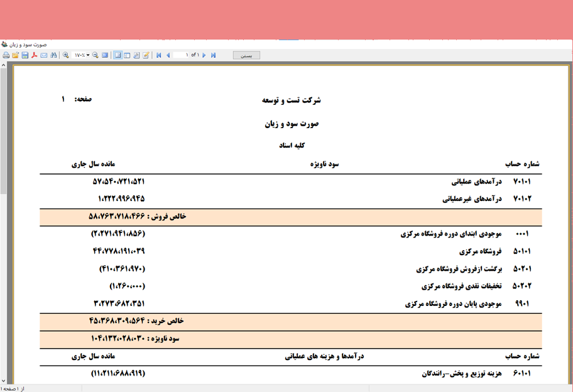Click amount ۴۴،۷۷۸،۱۹۱،۰۳۹
Screen dimensions: 573x392
pyautogui.click(x=119, y=251)
